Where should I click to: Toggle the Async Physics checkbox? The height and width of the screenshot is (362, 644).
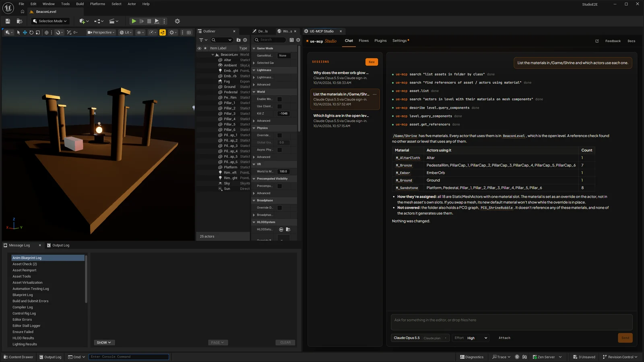click(280, 150)
